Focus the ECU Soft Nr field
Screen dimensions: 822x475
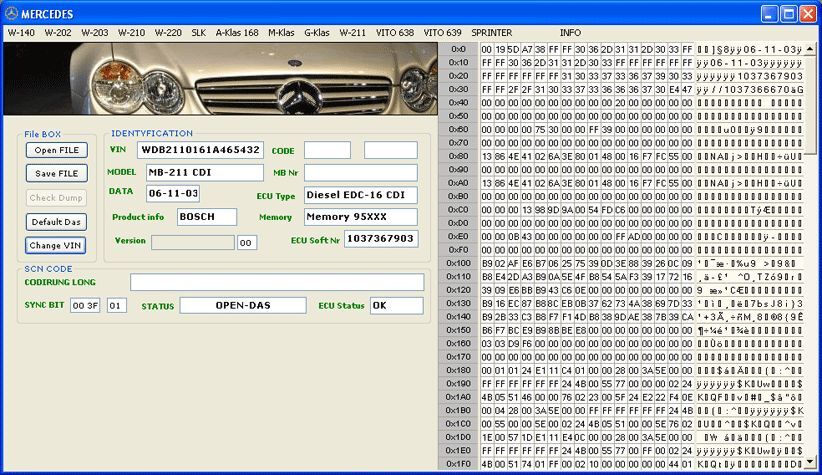[381, 239]
